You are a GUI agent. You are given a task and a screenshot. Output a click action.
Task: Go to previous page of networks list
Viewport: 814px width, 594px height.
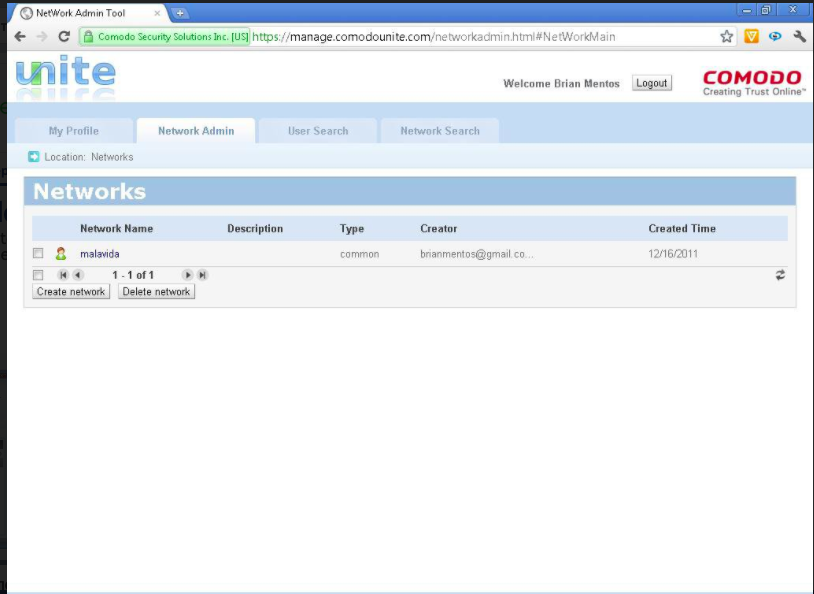pos(78,275)
